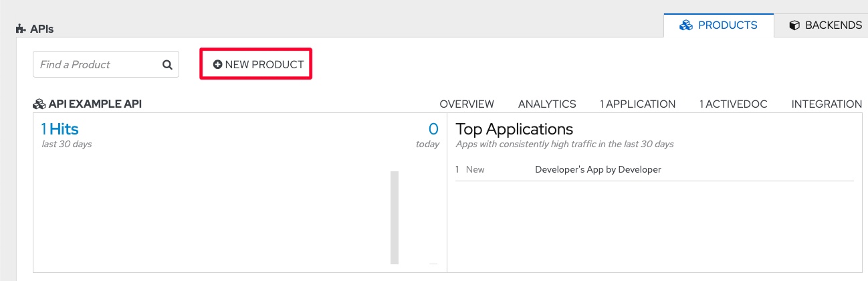Image resolution: width=868 pixels, height=281 pixels.
Task: View the 1 ACTIVEDOC link
Action: [733, 104]
